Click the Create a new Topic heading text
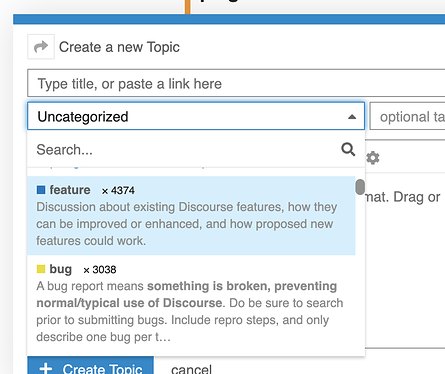 pos(119,47)
